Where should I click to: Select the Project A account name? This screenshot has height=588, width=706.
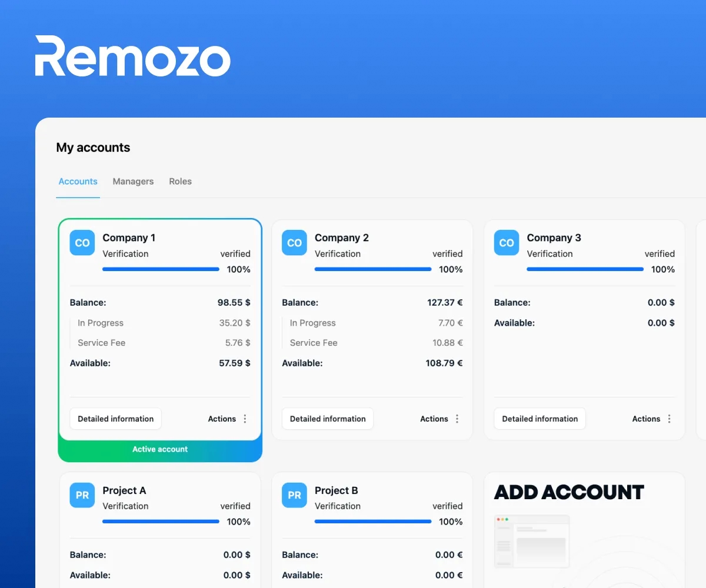124,490
